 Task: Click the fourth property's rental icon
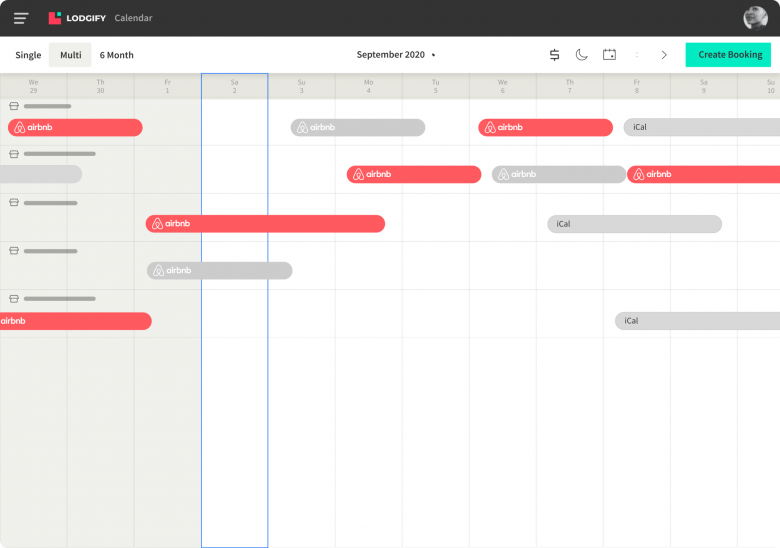point(14,251)
